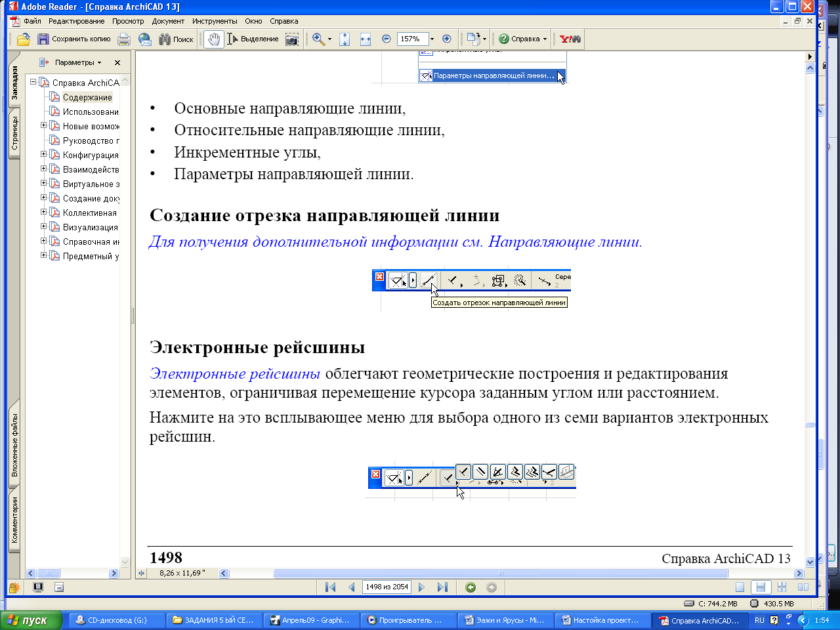840x630 pixels.
Task: Click the пуск Start button
Action: pos(31,620)
